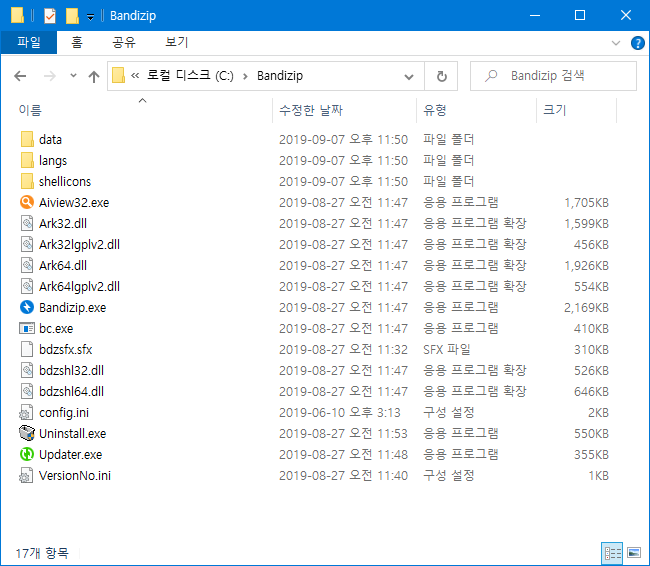Open the address bar history dropdown
The image size is (650, 566).
[x=409, y=77]
